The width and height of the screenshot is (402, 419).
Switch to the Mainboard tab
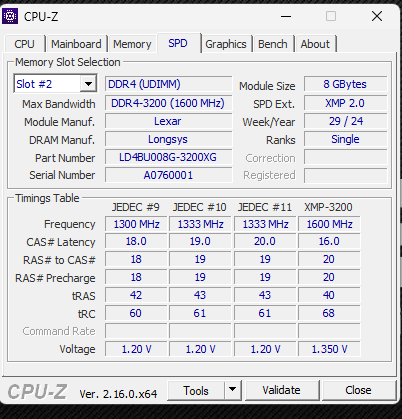point(76,44)
